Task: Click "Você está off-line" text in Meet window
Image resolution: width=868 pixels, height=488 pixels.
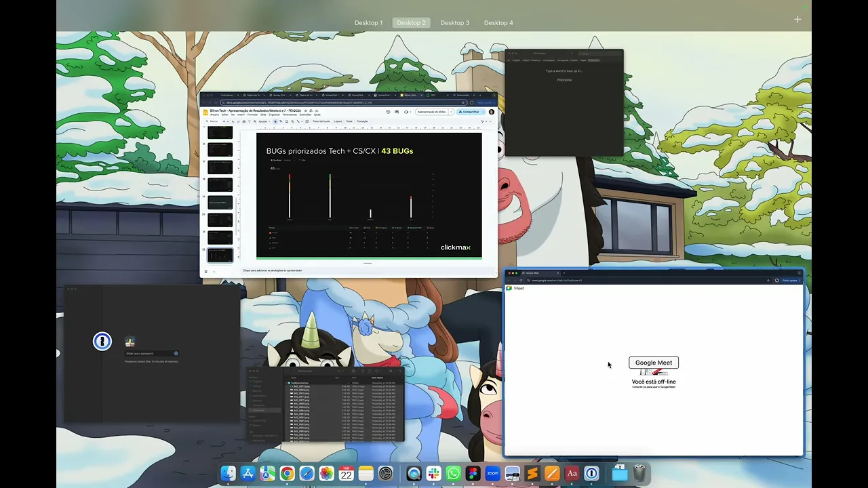Action: pyautogui.click(x=654, y=382)
